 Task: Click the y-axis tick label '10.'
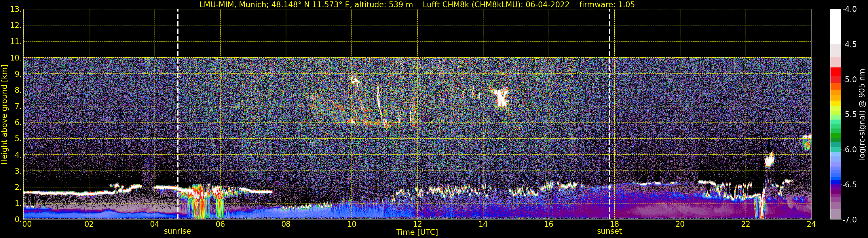click(x=16, y=58)
